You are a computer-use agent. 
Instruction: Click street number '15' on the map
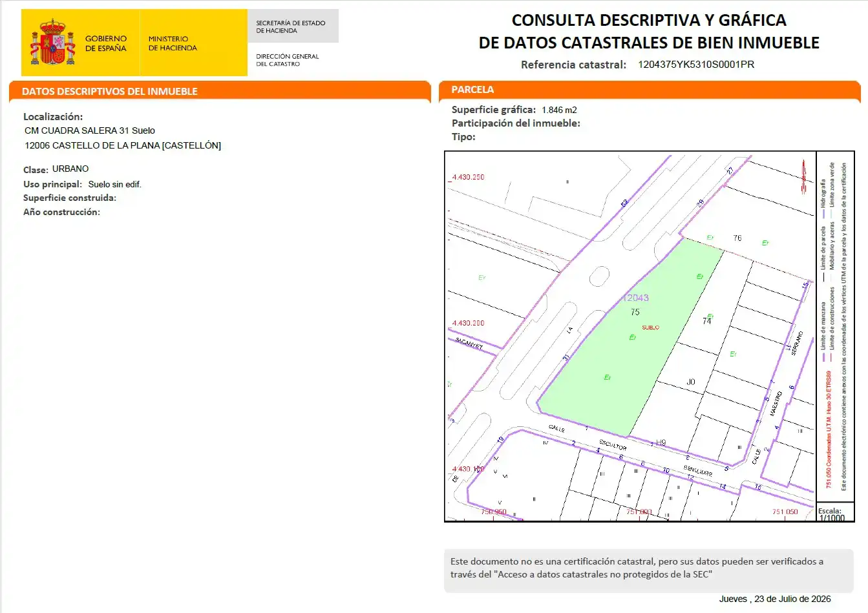point(805,285)
